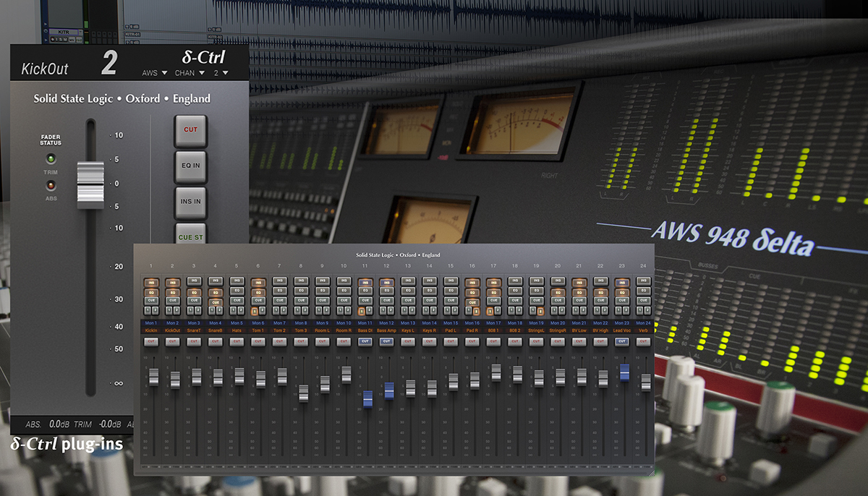This screenshot has height=496, width=868.
Task: Toggle INS on BV Low channel 21
Action: tap(579, 283)
